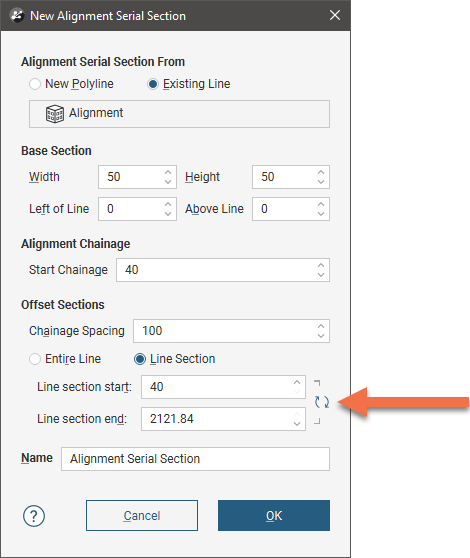
Task: Increase Start Chainage with up arrow
Action: [321, 265]
